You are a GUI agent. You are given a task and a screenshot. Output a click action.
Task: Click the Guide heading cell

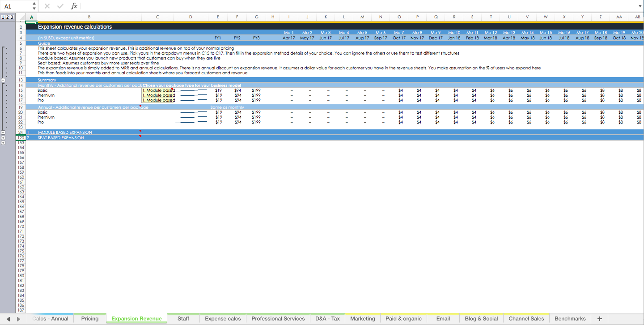[x=44, y=43]
